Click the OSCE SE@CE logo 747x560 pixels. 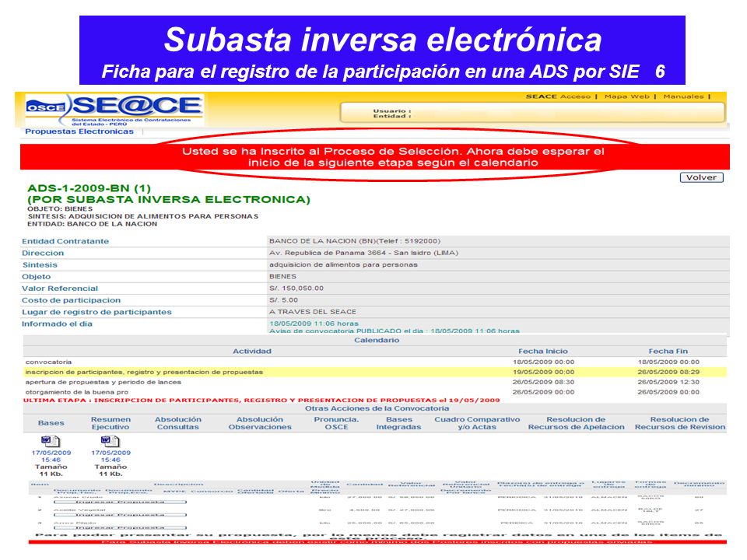(x=114, y=110)
